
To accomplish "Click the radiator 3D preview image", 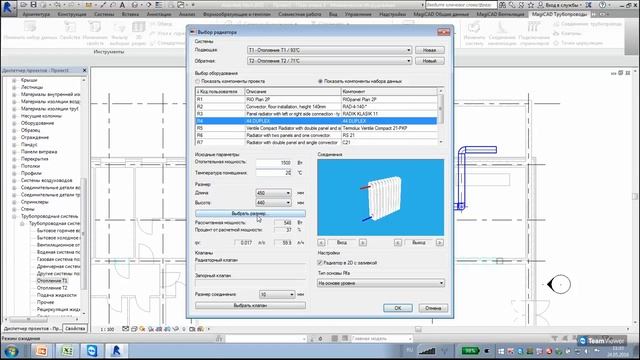I will (380, 197).
